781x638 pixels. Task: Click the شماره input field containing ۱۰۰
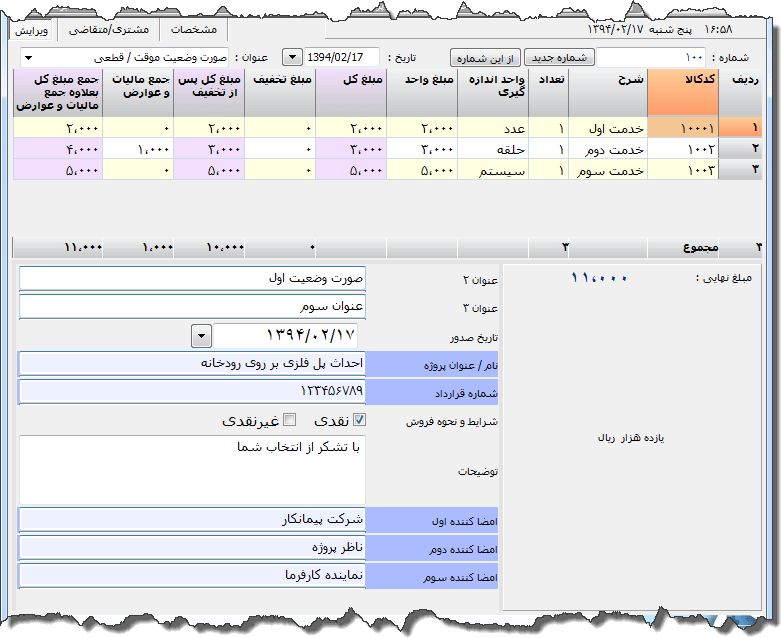click(650, 57)
